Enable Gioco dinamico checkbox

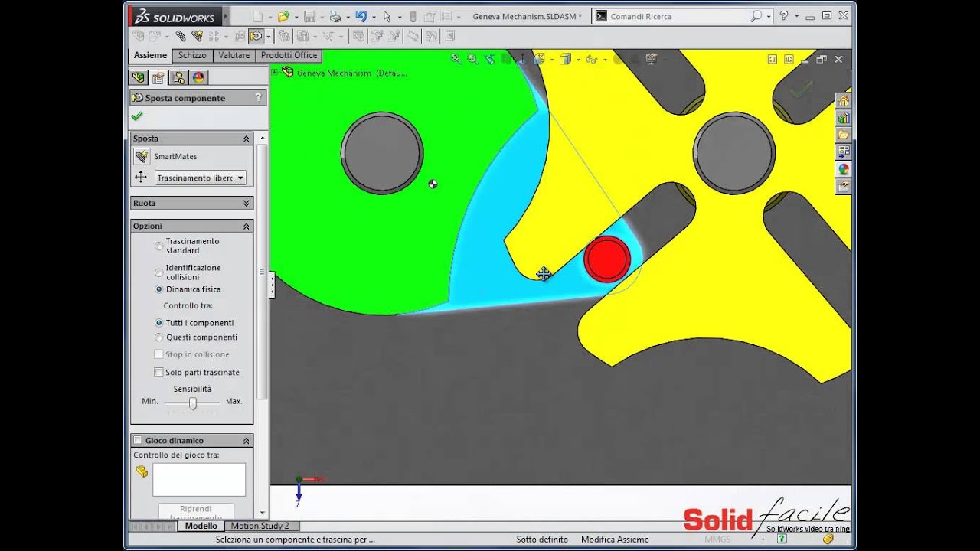click(x=138, y=440)
